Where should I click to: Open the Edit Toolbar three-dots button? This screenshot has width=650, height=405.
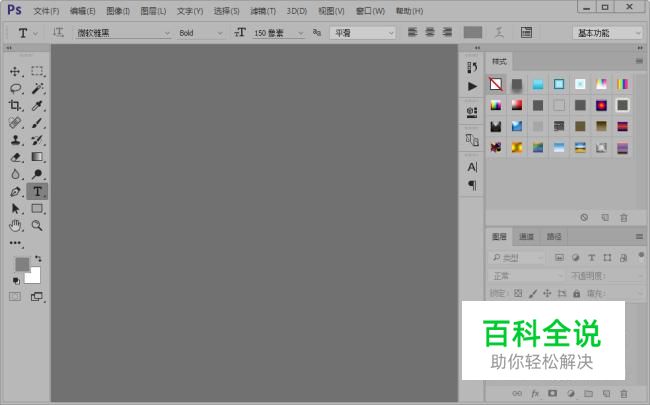coord(15,243)
